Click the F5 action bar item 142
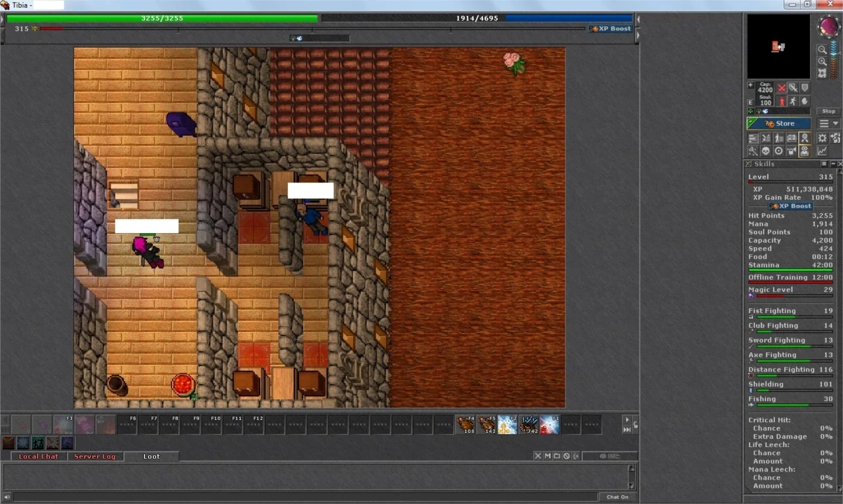Screen dimensions: 843x504 click(x=487, y=425)
